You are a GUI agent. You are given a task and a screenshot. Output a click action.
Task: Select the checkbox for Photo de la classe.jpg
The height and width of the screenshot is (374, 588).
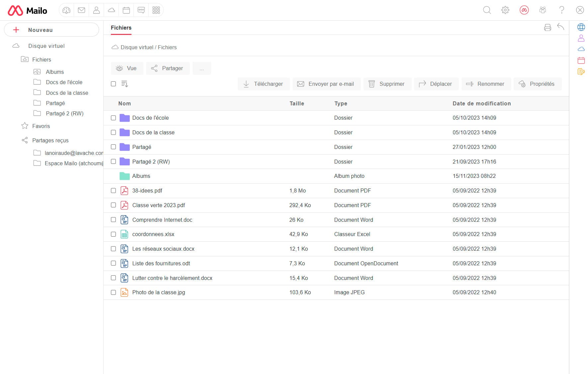click(113, 292)
